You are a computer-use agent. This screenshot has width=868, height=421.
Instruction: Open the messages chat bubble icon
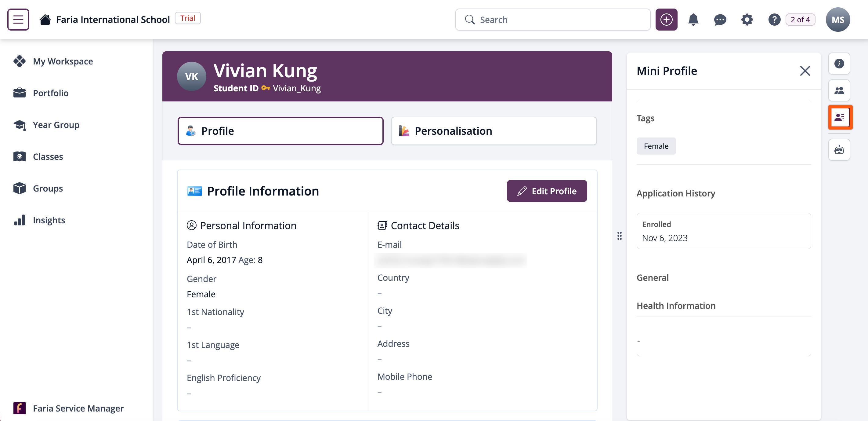point(720,20)
